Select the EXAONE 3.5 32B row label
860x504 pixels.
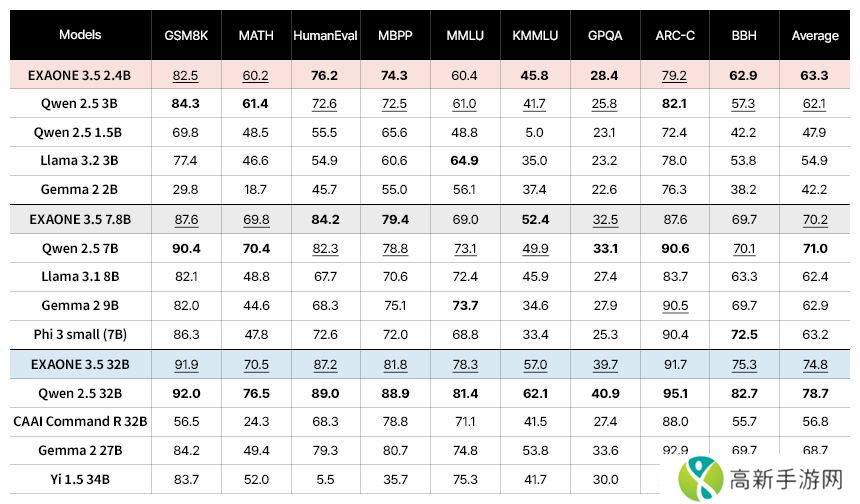(80, 364)
